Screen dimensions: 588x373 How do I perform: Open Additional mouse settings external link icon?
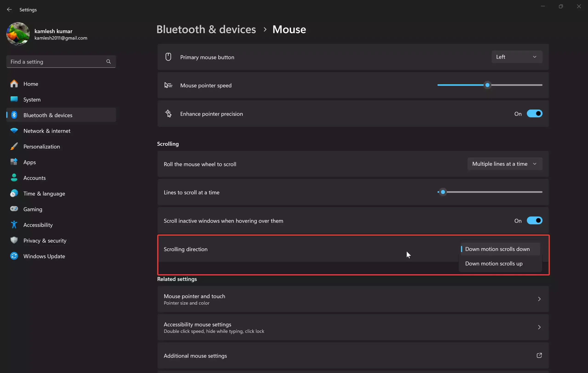coord(539,355)
